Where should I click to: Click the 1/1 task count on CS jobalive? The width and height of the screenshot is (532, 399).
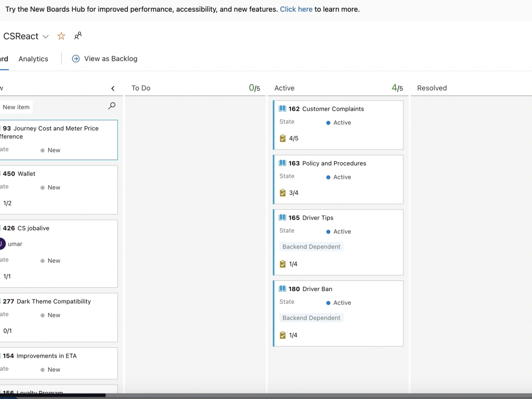[x=7, y=277]
